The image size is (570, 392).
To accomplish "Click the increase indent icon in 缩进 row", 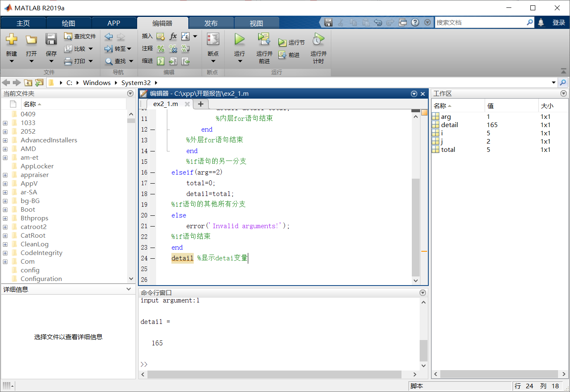I will click(x=173, y=61).
